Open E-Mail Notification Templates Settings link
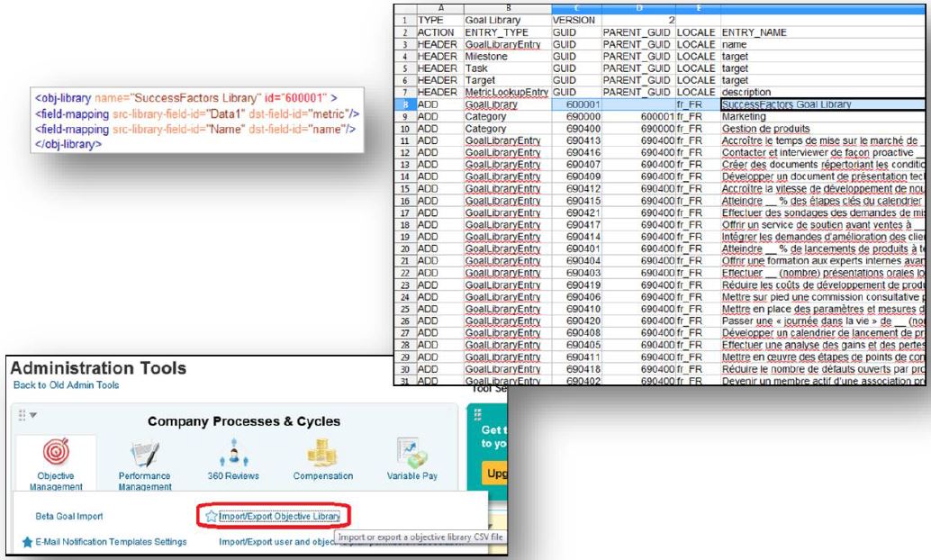 coord(111,542)
